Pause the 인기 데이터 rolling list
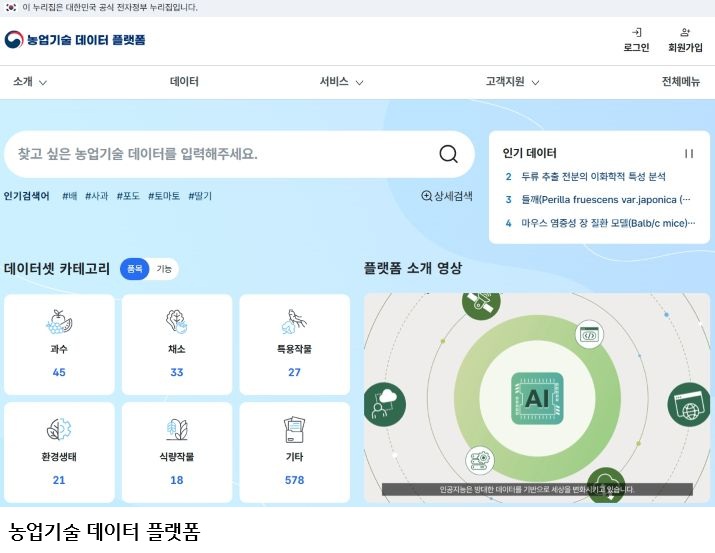This screenshot has width=715, height=553. point(688,154)
